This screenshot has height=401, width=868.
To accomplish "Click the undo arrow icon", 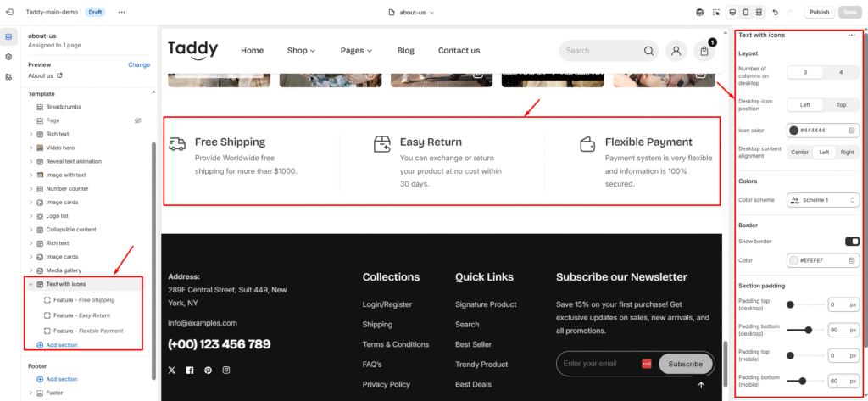I will pos(776,12).
